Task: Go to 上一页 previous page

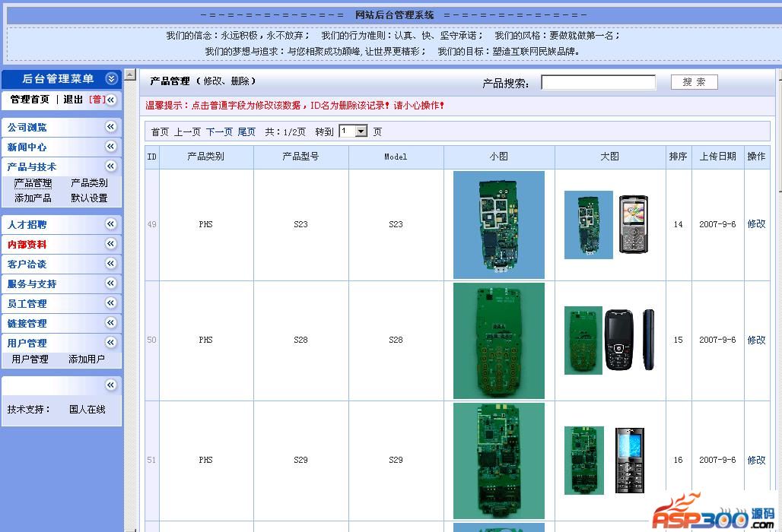Action: [188, 132]
